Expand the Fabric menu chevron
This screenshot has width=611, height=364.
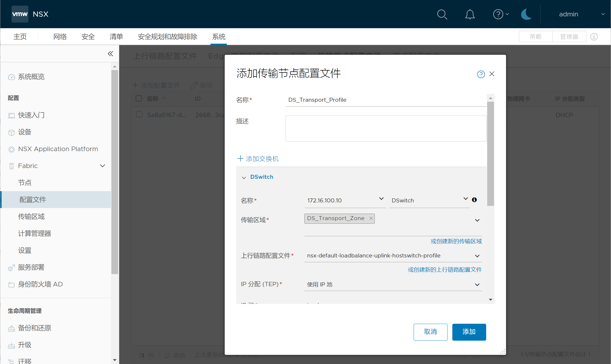(x=102, y=166)
